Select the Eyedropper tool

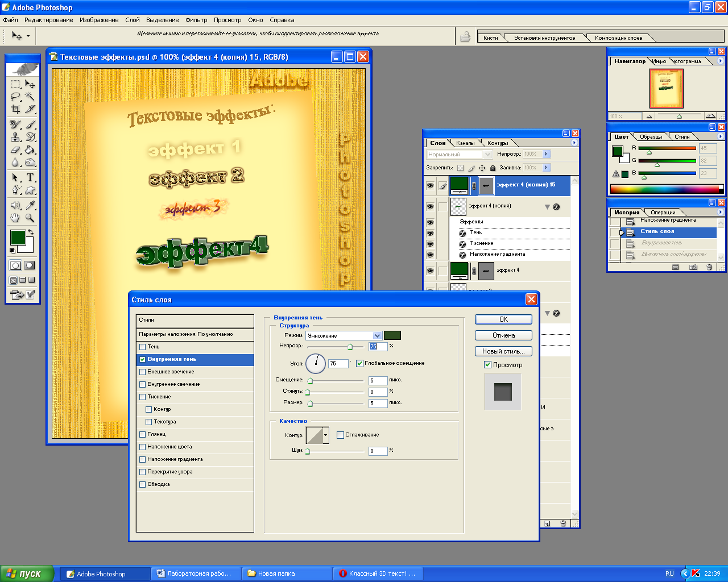30,205
